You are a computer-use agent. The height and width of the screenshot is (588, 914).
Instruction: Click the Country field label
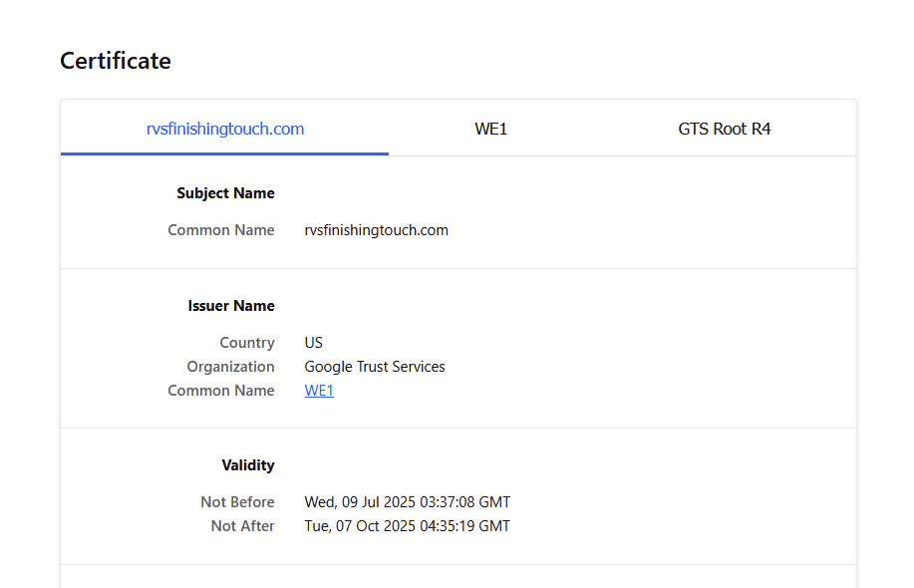click(247, 343)
